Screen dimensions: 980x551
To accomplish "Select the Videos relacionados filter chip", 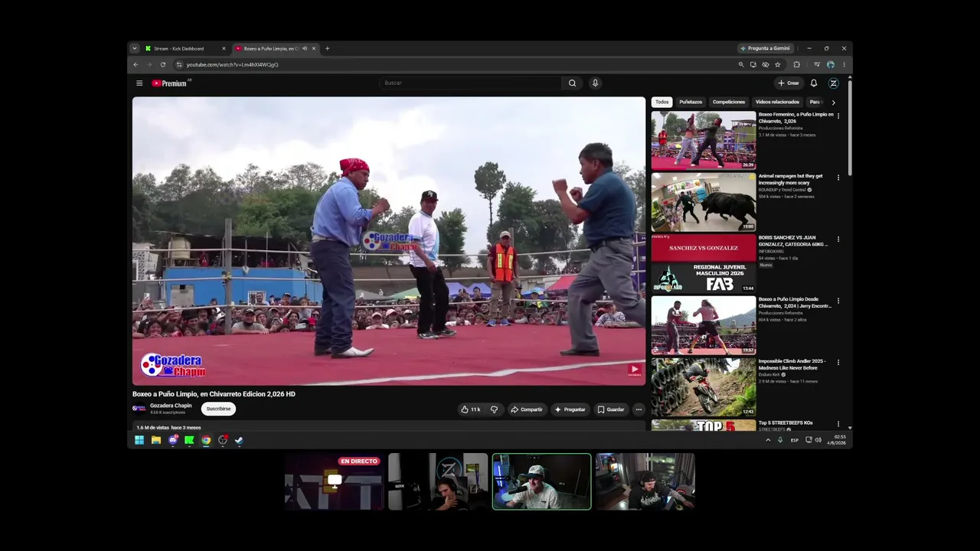I will (x=777, y=102).
